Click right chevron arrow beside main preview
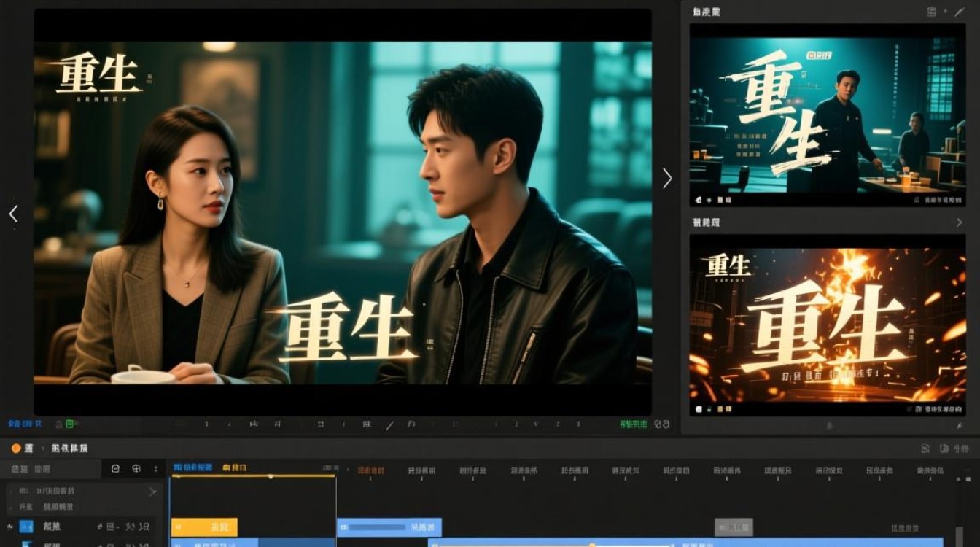The image size is (980, 547). coord(666,178)
